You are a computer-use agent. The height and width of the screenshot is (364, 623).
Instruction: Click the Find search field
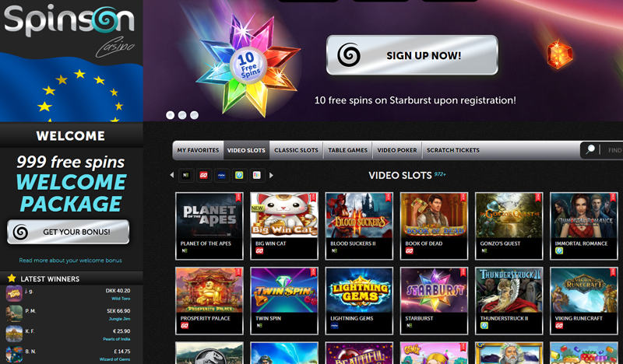click(x=614, y=150)
